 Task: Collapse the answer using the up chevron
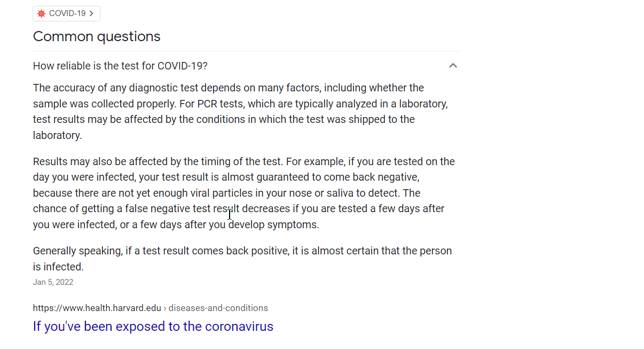click(453, 66)
